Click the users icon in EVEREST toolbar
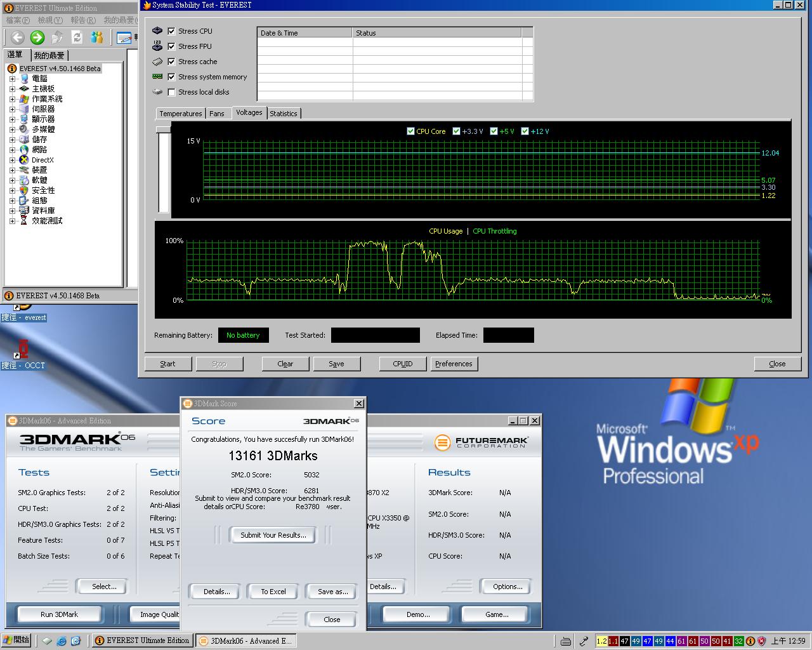This screenshot has width=812, height=650. [97, 37]
